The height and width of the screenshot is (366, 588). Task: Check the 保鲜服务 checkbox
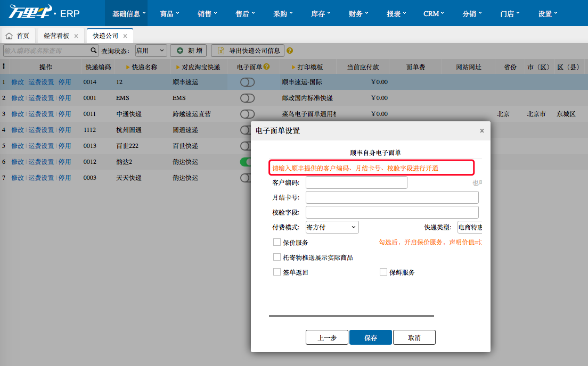click(383, 272)
